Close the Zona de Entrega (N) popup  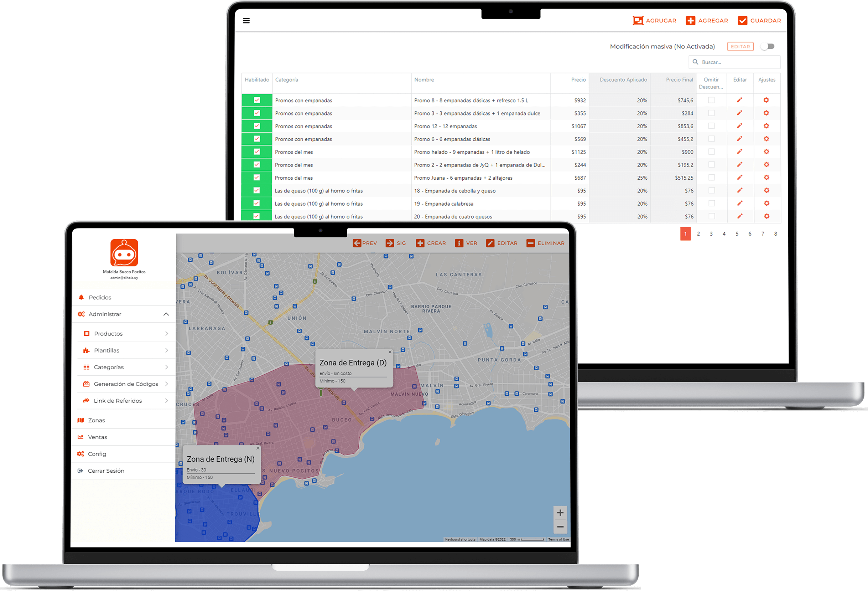point(258,448)
